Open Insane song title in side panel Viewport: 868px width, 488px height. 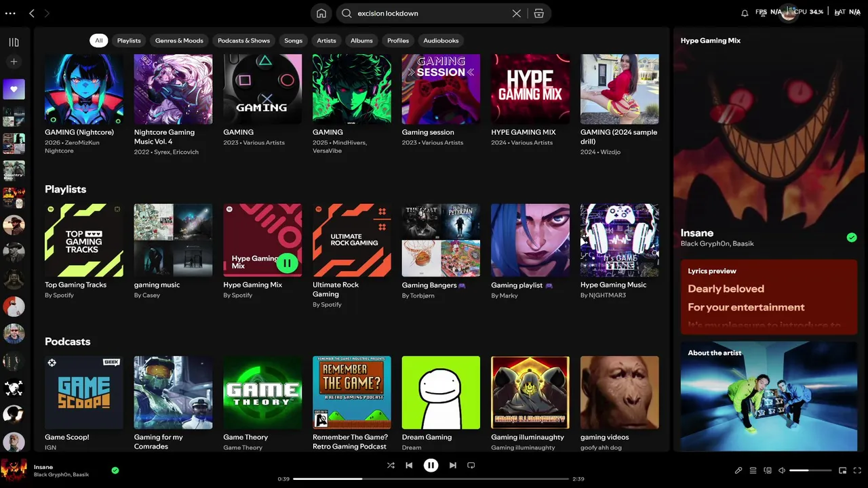697,232
